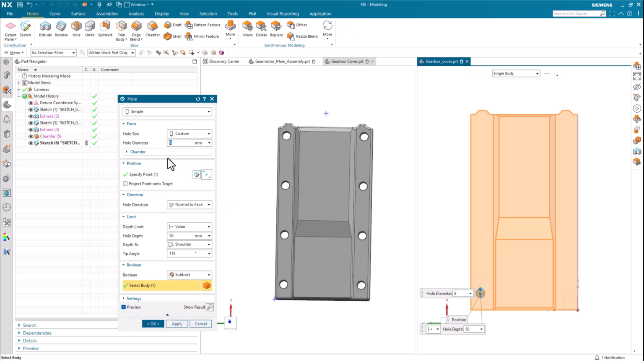The image size is (644, 361).
Task: Click the orange body swatch beside Select Body
Action: tap(207, 285)
